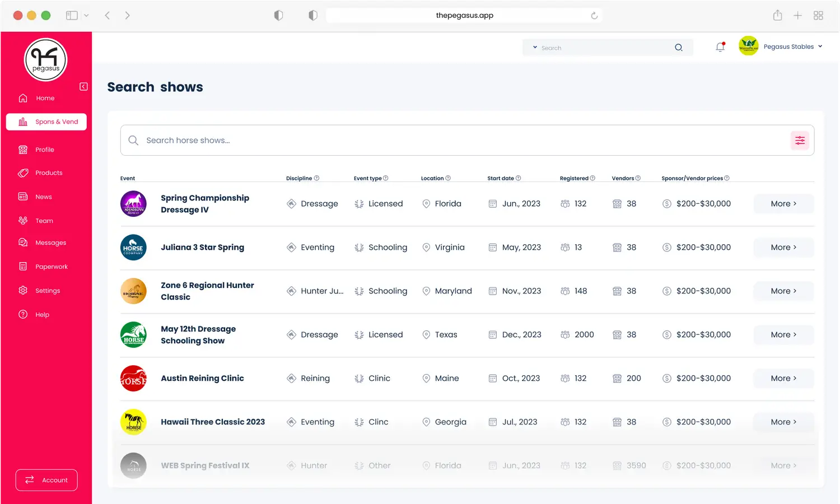Go to Products in sidebar
The height and width of the screenshot is (504, 840).
tap(49, 173)
